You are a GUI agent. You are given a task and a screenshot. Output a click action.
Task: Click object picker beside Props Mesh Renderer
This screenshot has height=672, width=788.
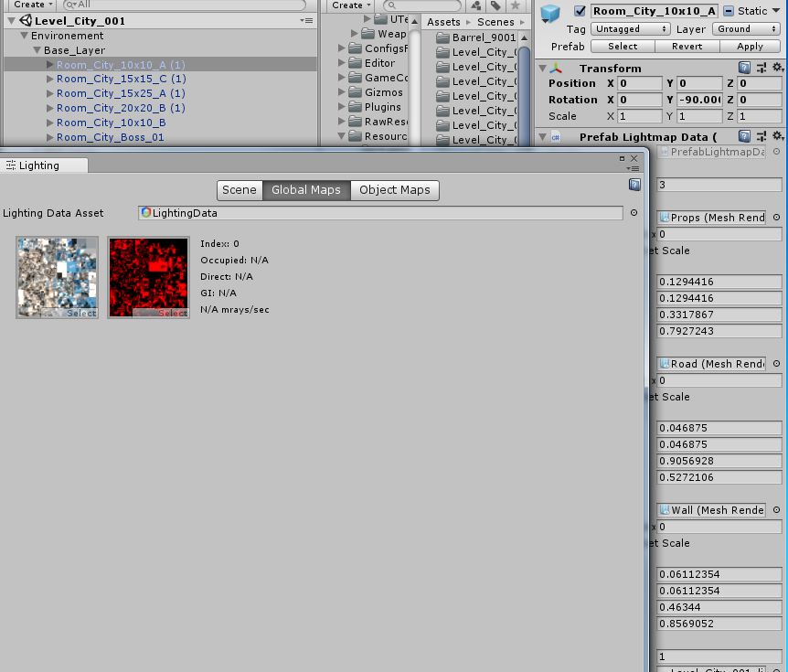[776, 218]
